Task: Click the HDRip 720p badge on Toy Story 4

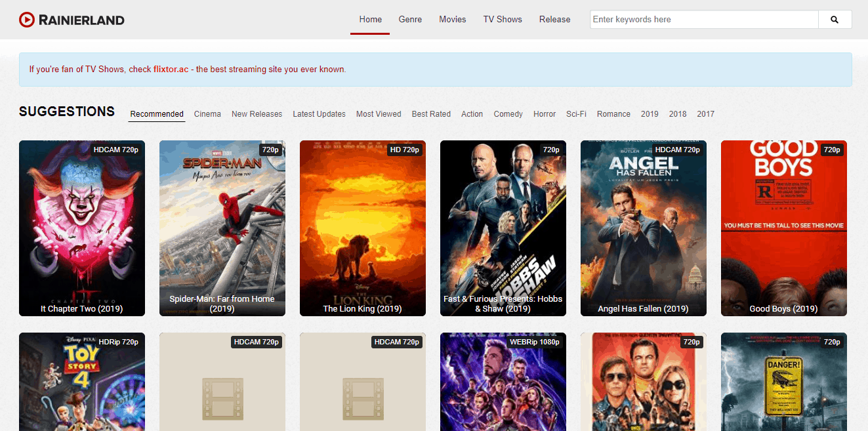Action: tap(119, 342)
